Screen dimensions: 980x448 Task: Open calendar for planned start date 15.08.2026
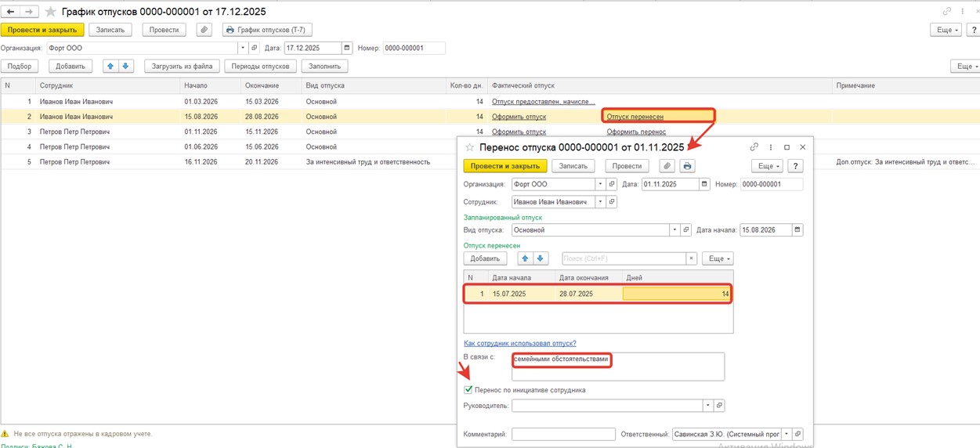(797, 230)
